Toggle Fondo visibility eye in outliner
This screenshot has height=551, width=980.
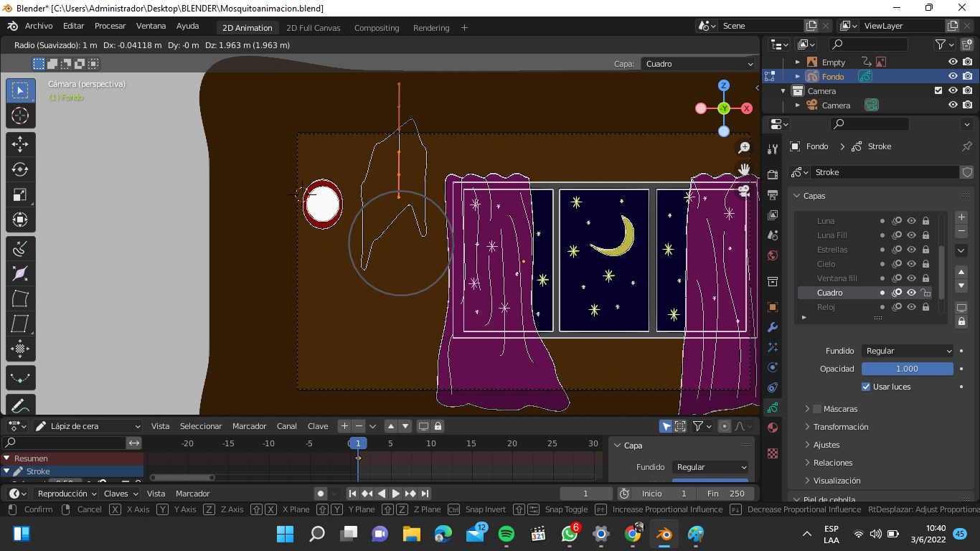click(x=953, y=77)
